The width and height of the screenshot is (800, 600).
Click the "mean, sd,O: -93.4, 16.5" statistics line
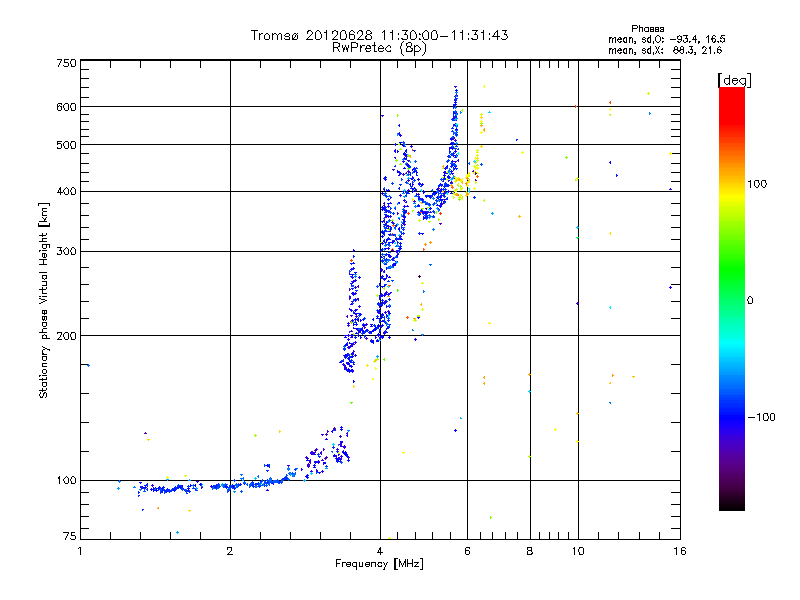[666, 39]
